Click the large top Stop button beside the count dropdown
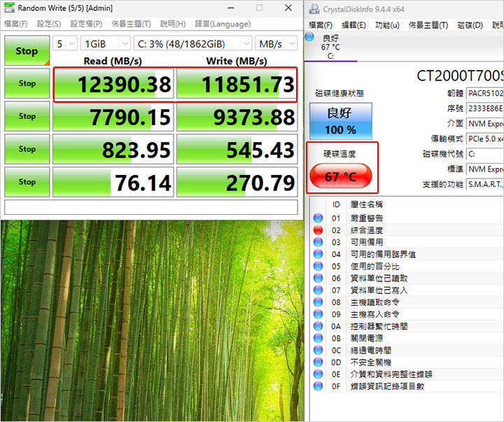 click(27, 50)
